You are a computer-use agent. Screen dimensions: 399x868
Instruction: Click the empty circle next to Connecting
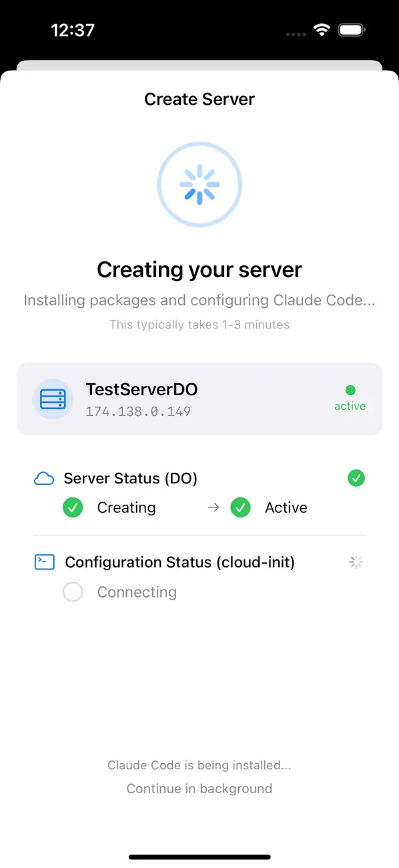point(73,592)
